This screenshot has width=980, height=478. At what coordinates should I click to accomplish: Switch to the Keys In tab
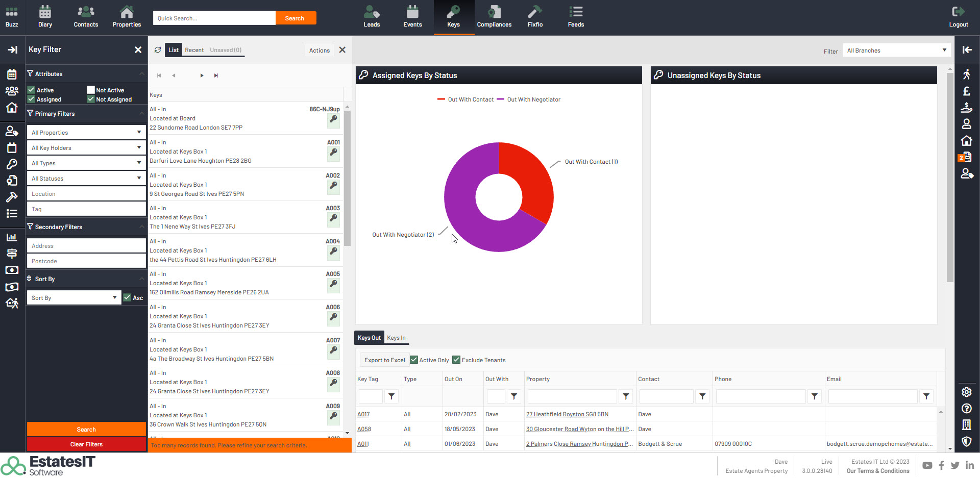396,338
